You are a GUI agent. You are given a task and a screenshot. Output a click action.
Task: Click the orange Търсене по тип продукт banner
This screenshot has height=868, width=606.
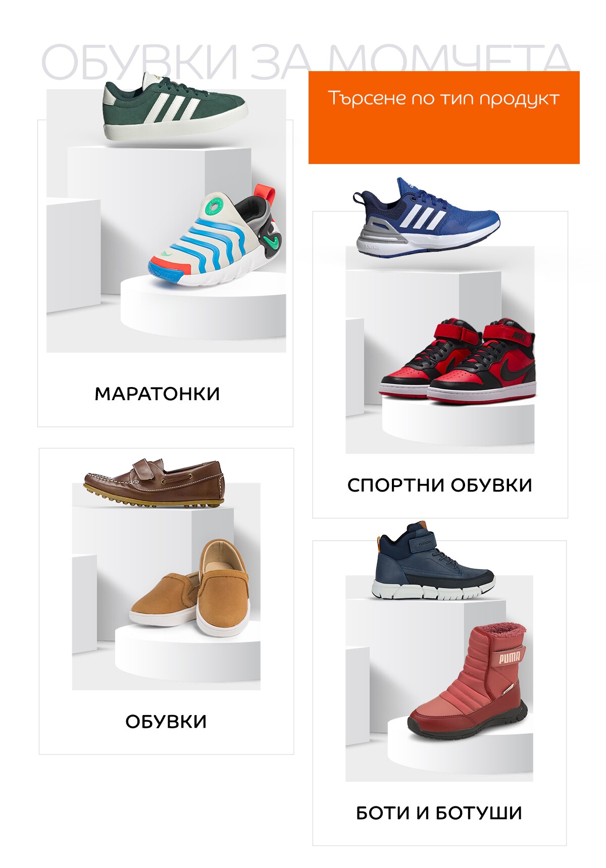444,118
